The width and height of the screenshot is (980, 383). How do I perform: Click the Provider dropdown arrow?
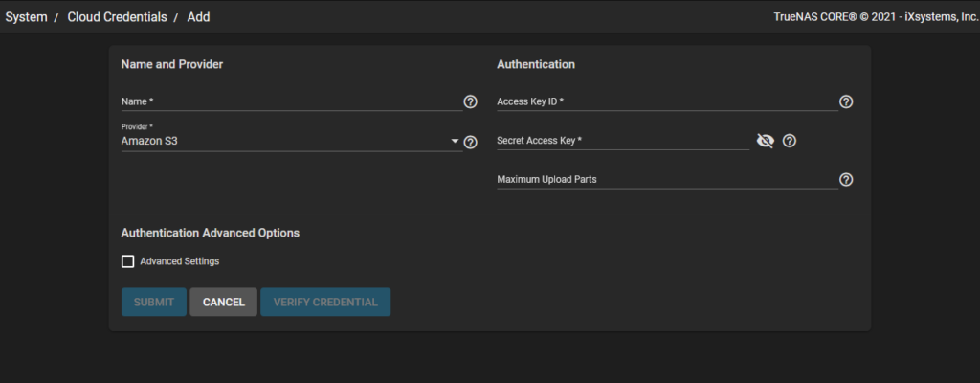[x=455, y=142]
